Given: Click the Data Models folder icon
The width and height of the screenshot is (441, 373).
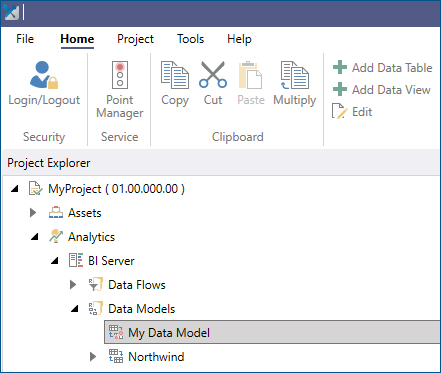Looking at the screenshot, I should [x=96, y=308].
